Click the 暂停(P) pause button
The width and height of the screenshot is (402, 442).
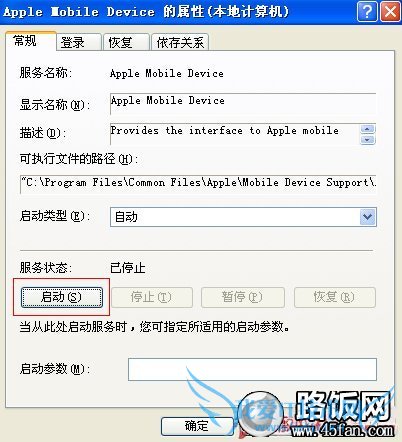click(x=243, y=297)
